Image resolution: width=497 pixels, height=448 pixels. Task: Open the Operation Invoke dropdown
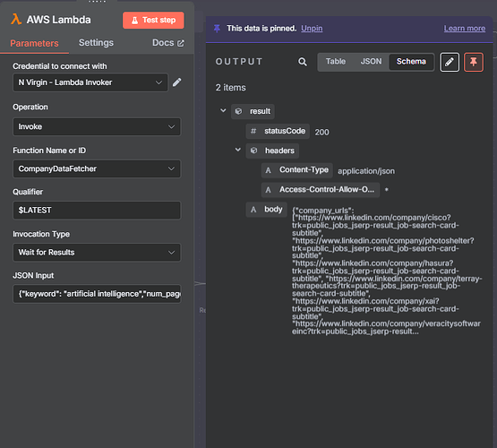coord(97,127)
